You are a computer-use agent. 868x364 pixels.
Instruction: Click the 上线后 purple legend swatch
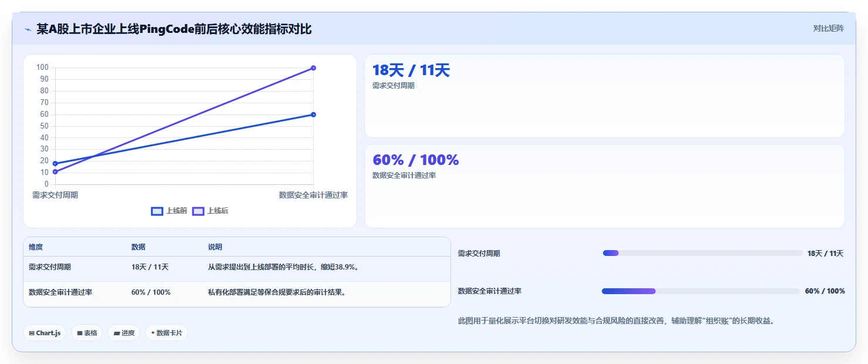coord(198,211)
